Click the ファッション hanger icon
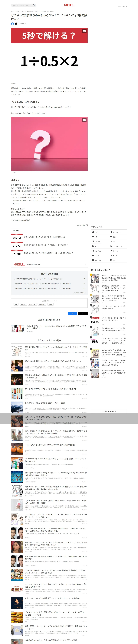The width and height of the screenshot is (138, 644). [111, 232]
